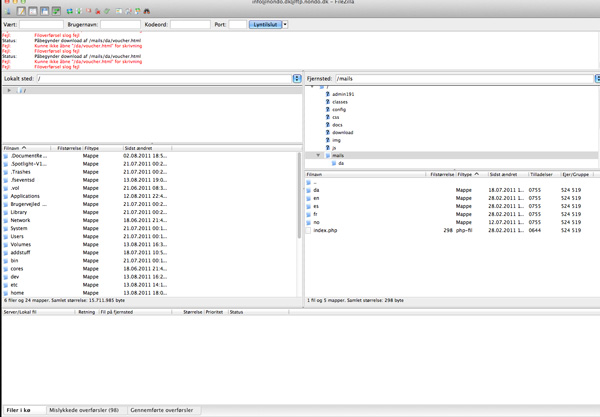Select the home folder row

(150, 293)
